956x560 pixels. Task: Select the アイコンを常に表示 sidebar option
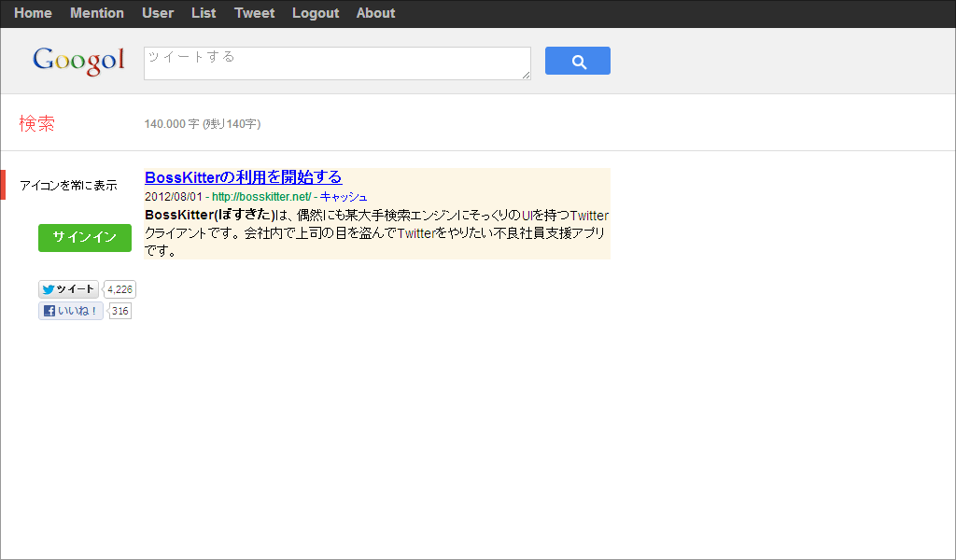[68, 185]
